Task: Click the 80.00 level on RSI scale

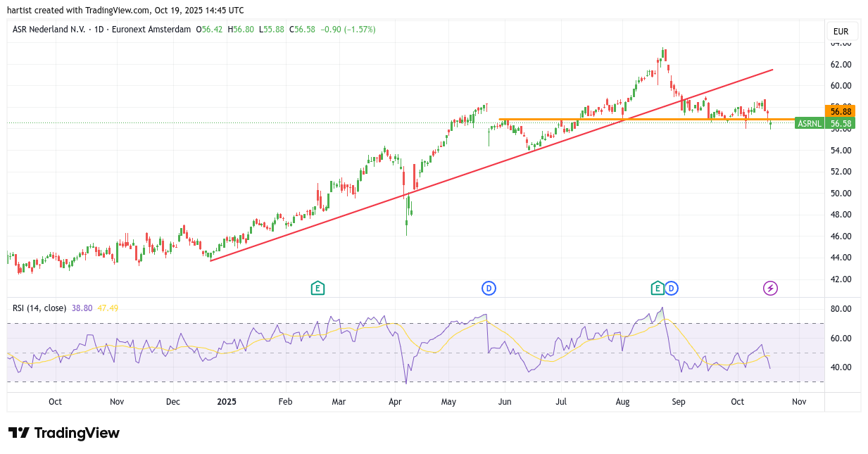Action: pos(841,309)
